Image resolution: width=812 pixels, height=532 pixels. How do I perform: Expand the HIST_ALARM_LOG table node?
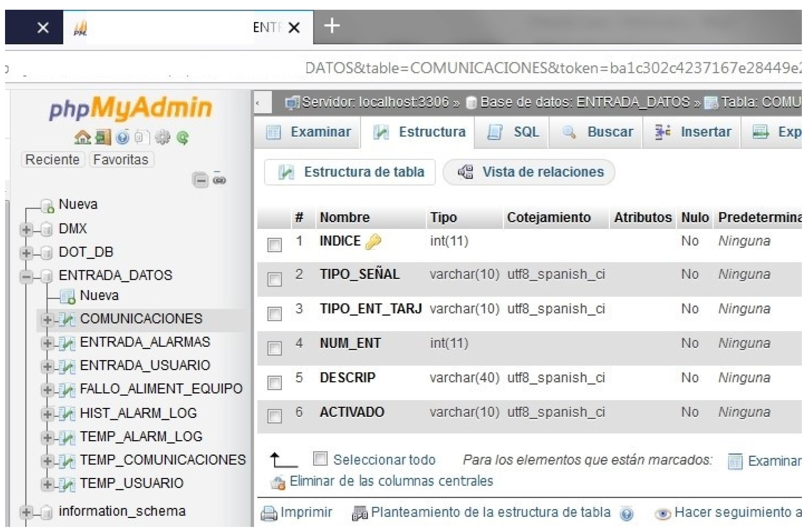pyautogui.click(x=47, y=414)
